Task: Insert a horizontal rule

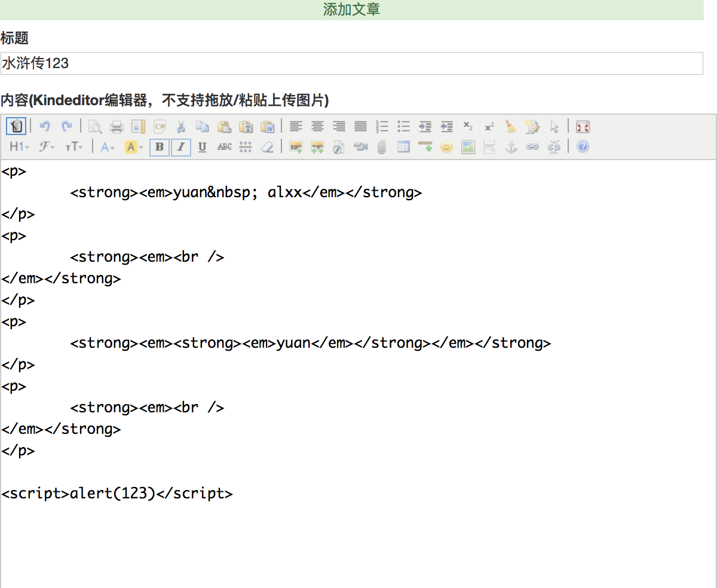Action: point(425,146)
